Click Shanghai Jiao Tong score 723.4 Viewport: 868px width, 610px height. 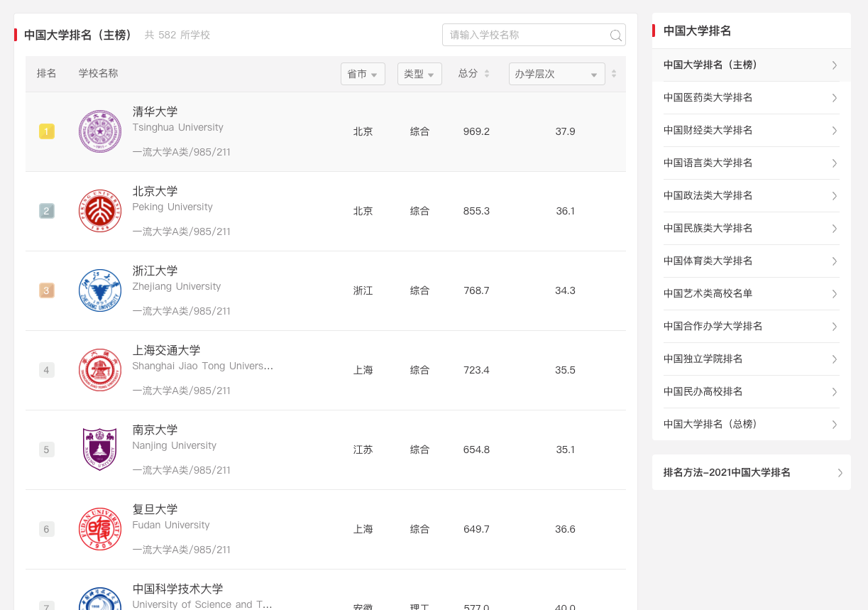[x=476, y=370]
